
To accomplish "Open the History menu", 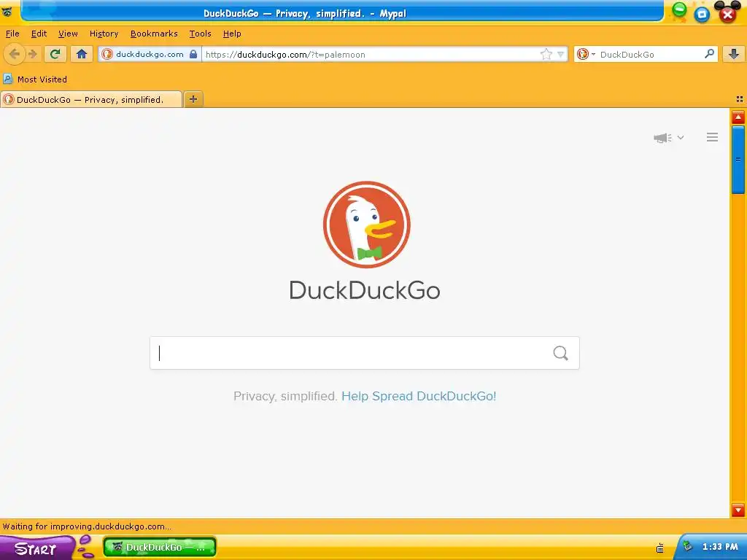I will coord(104,34).
